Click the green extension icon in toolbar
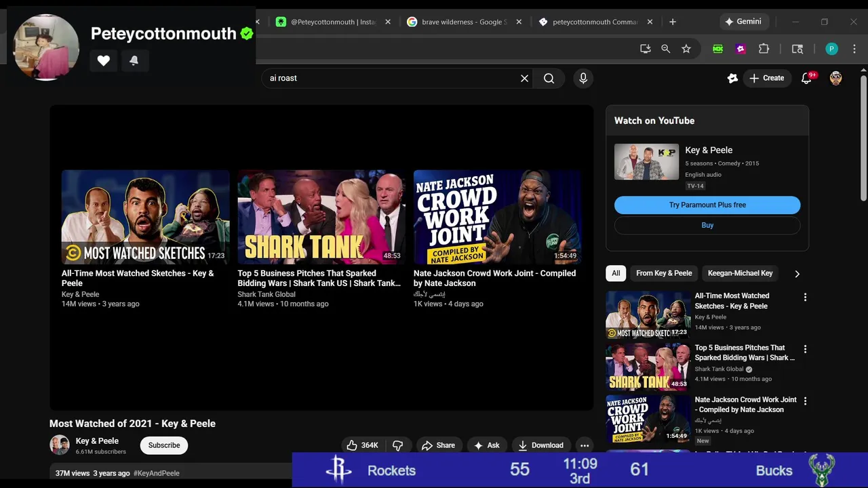Screen dimensions: 868x488 pyautogui.click(x=717, y=49)
